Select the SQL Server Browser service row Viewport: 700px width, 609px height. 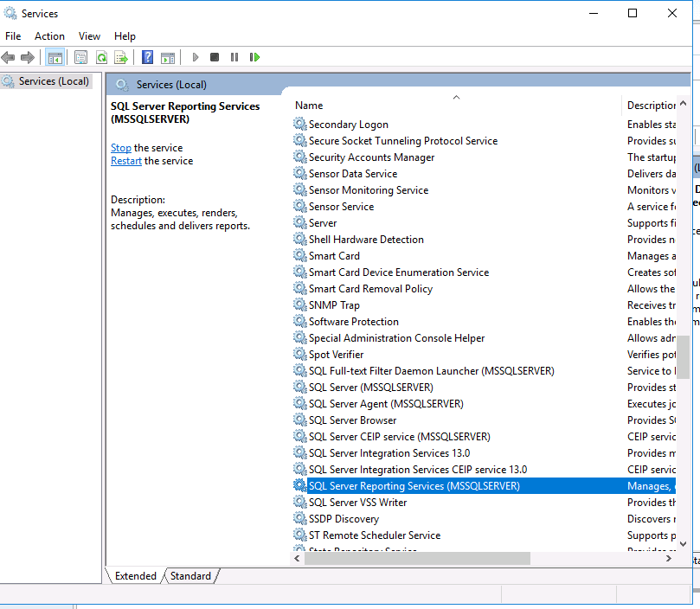coord(352,420)
